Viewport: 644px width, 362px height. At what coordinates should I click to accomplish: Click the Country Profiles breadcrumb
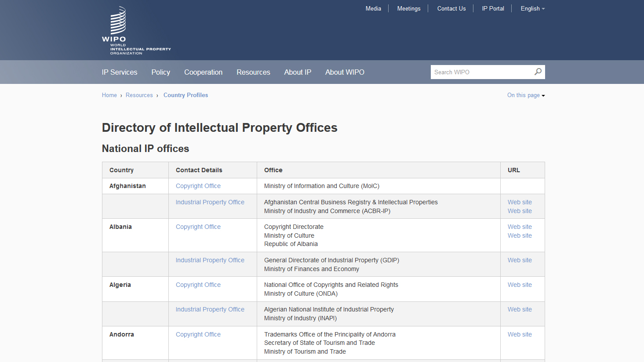[186, 95]
